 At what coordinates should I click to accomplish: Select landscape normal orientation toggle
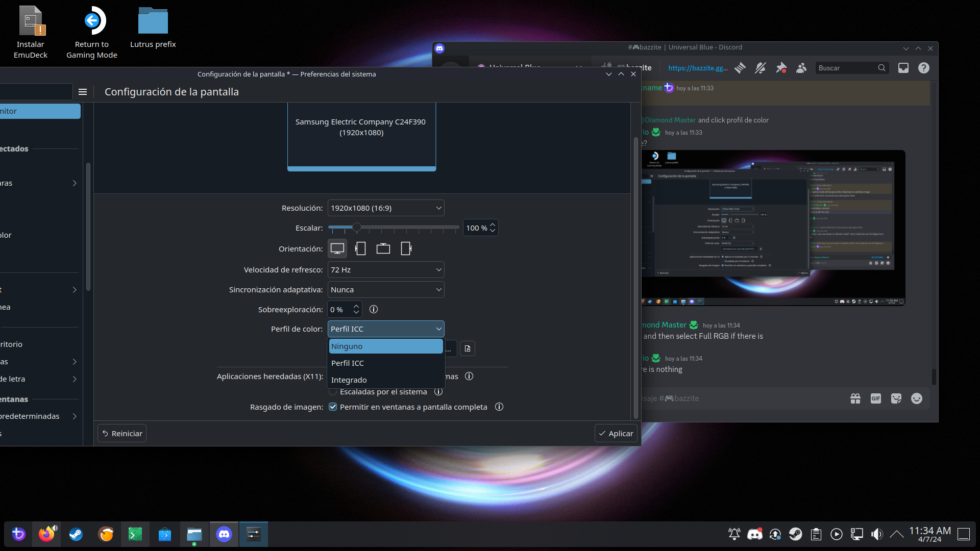[x=337, y=249]
